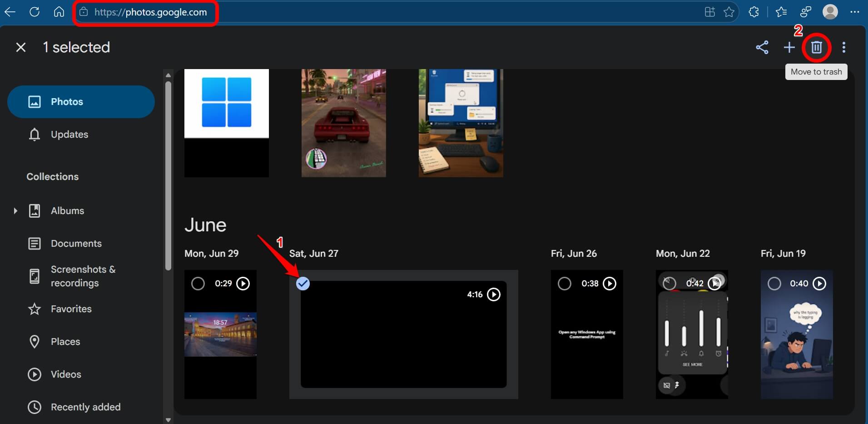Clear selection with the X icon

pyautogui.click(x=21, y=47)
